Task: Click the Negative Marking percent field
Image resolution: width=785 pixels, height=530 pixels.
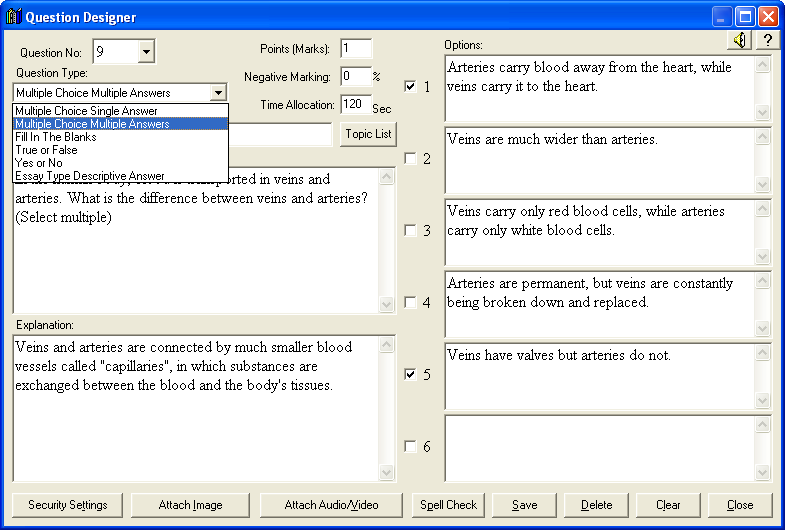Action: 356,76
